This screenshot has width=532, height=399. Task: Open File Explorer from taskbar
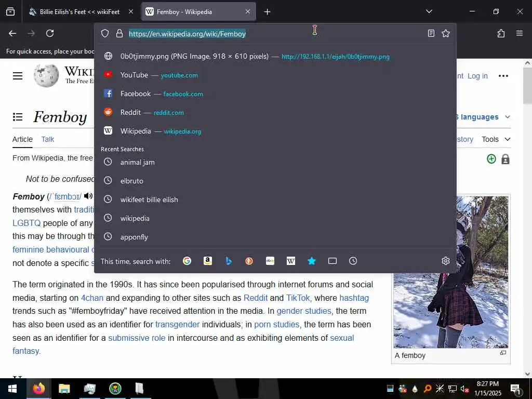(64, 389)
